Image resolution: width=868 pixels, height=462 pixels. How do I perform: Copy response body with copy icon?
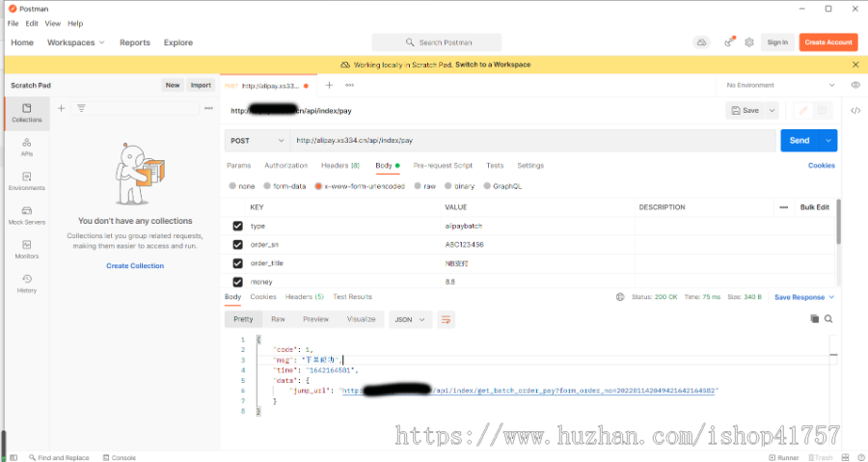[814, 318]
